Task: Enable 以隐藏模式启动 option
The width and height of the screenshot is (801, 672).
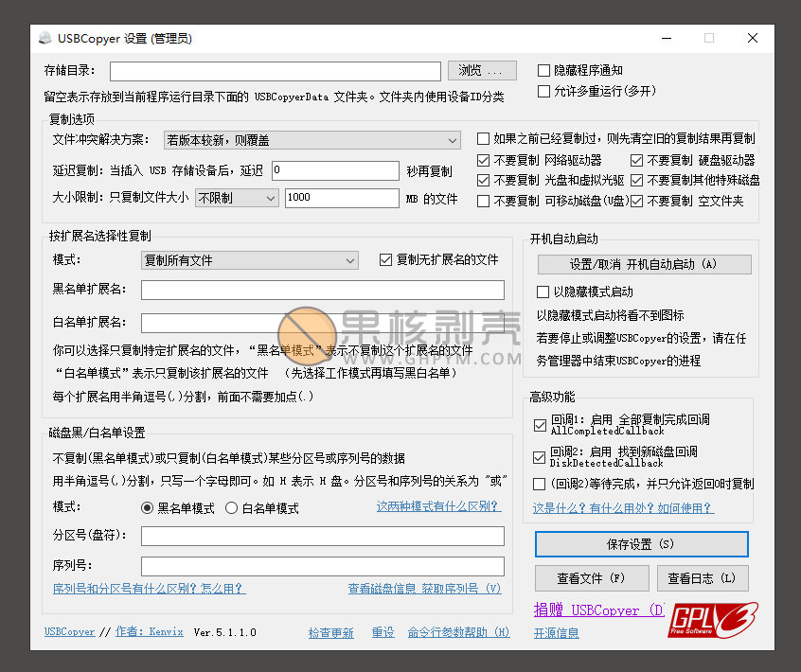Action: pos(542,292)
